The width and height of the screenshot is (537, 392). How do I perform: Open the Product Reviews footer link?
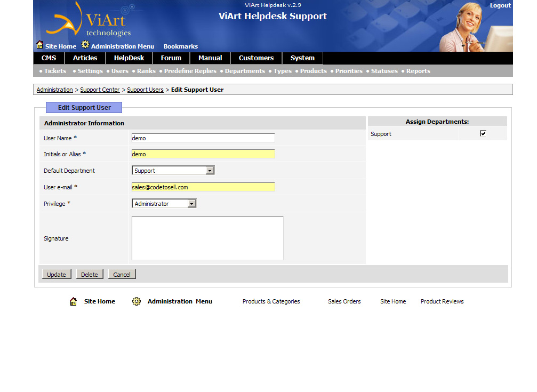[x=442, y=301]
